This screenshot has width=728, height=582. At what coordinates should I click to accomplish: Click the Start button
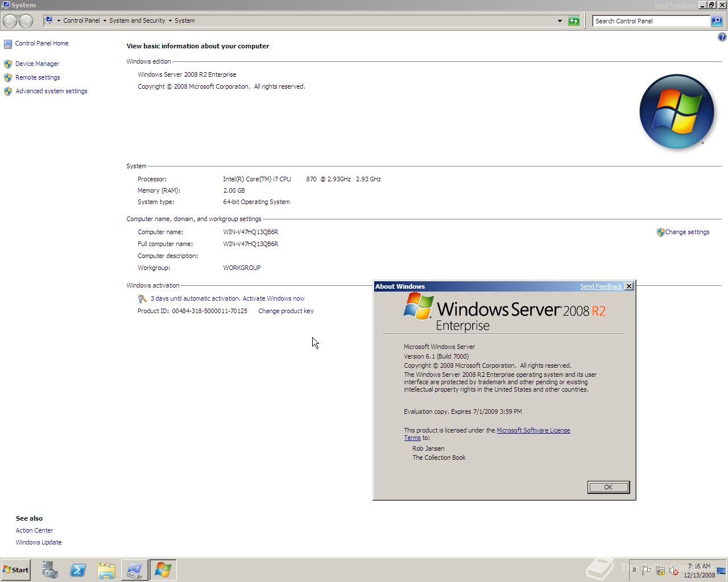[15, 570]
